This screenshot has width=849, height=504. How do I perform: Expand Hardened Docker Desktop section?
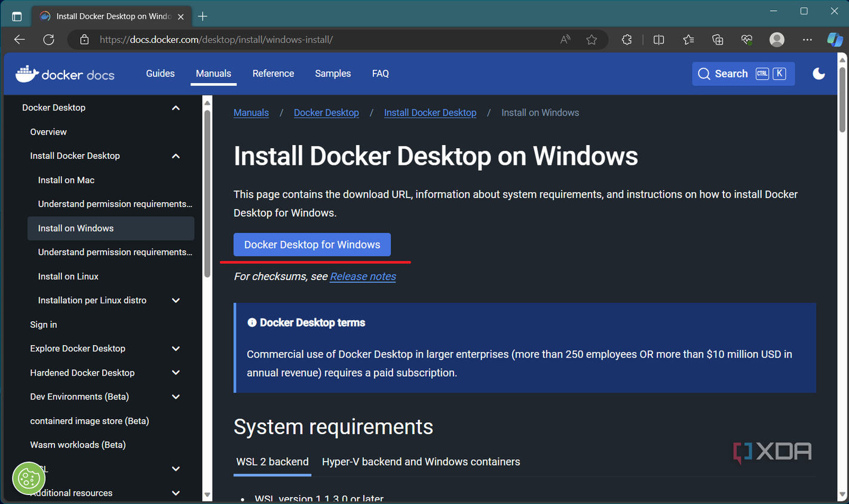click(176, 373)
